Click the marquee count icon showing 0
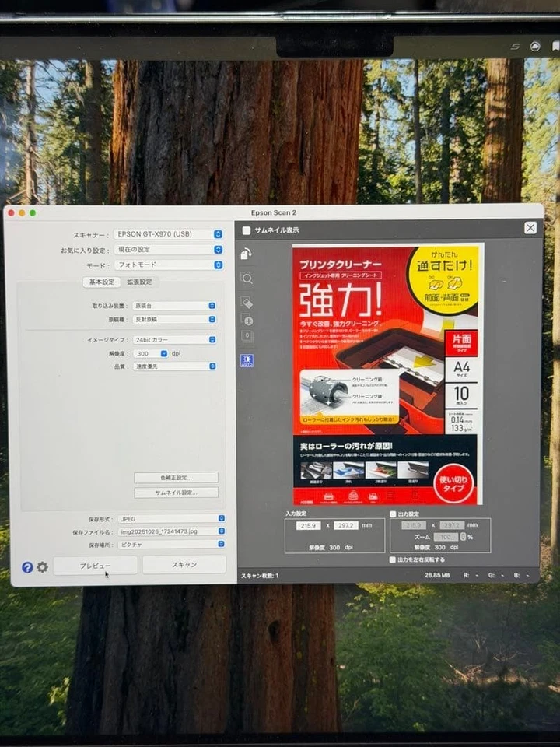The width and height of the screenshot is (560, 747). coord(247,336)
